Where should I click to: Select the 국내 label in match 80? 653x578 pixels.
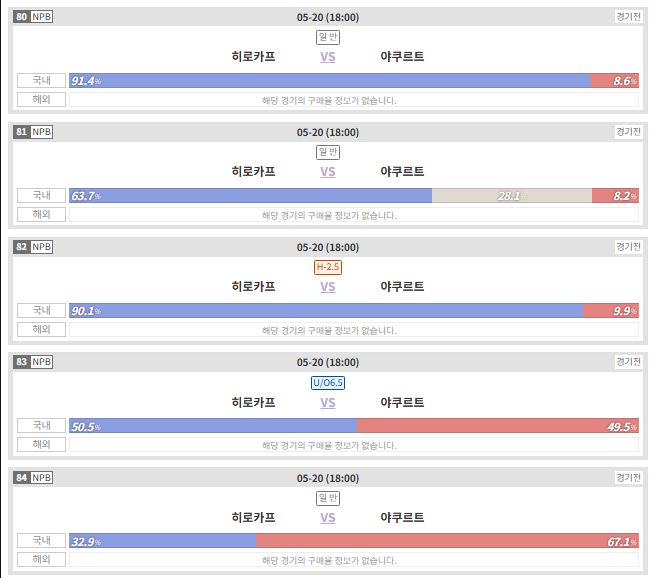41,80
